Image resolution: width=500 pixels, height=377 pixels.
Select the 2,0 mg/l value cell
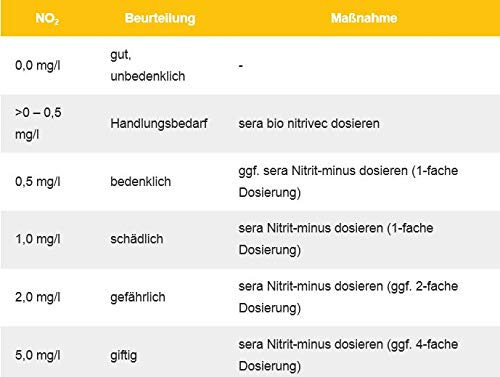38,297
